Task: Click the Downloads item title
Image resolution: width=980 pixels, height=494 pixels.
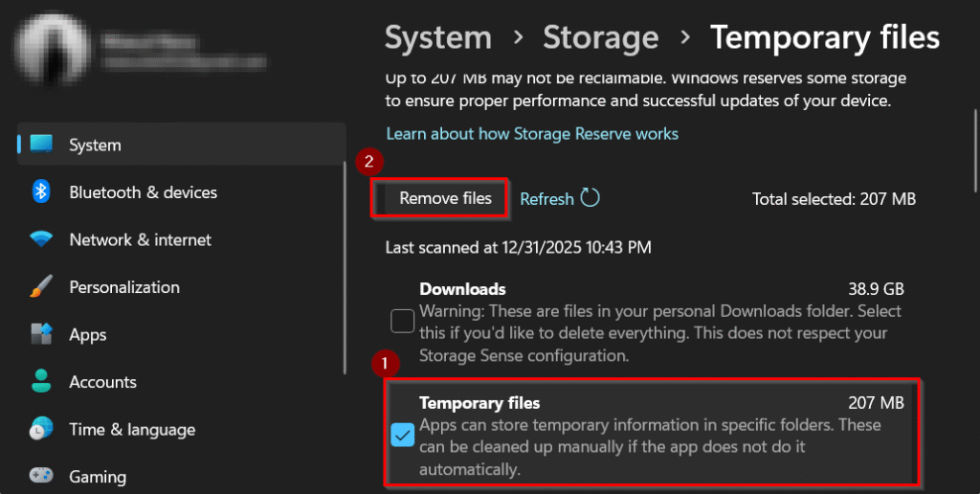Action: tap(462, 289)
